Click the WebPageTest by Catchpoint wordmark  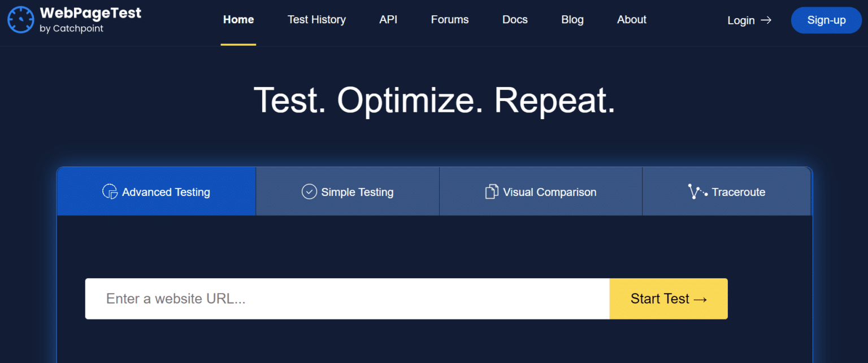(x=90, y=20)
